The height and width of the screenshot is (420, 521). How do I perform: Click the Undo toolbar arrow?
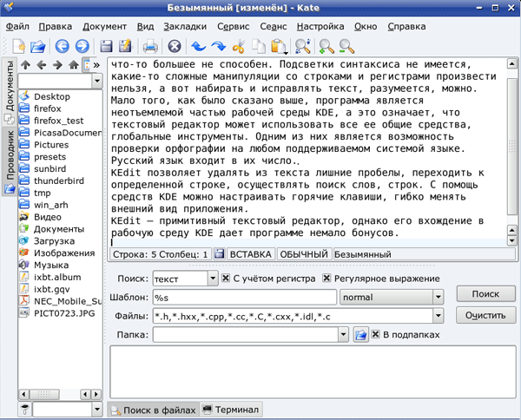[x=198, y=46]
